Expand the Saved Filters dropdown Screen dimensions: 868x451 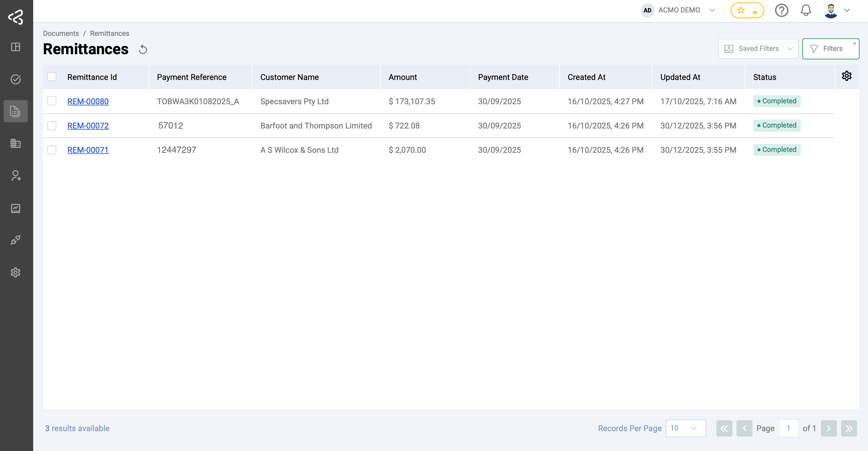pyautogui.click(x=758, y=48)
